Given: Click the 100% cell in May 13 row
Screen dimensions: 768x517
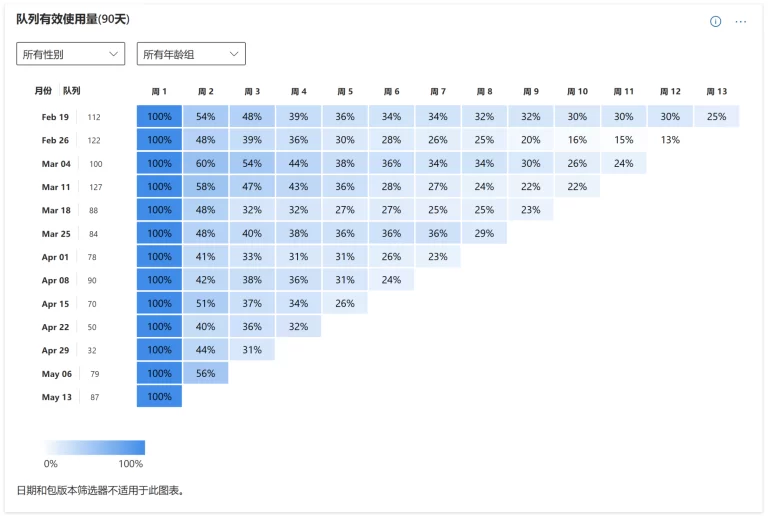Looking at the screenshot, I should coord(159,397).
